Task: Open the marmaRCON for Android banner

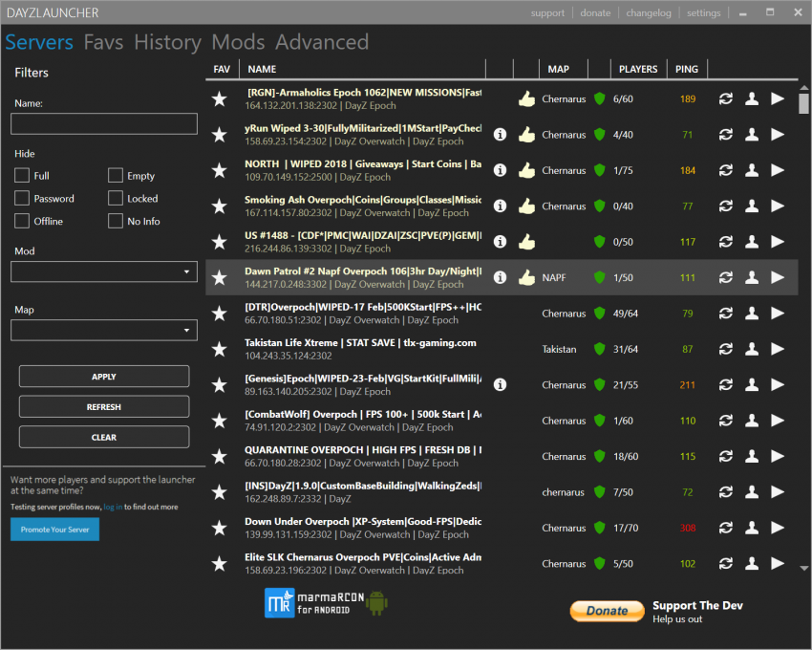Action: pyautogui.click(x=327, y=603)
